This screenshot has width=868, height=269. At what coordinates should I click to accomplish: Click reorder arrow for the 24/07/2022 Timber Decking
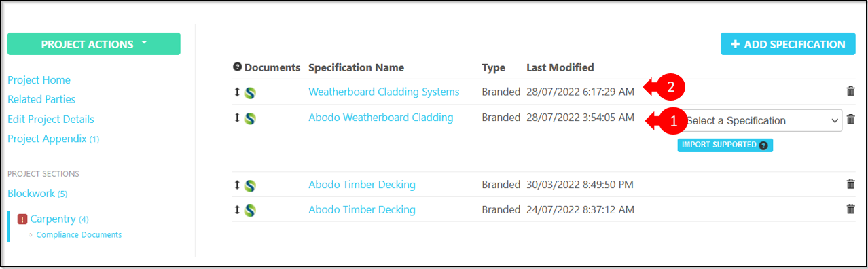[237, 210]
